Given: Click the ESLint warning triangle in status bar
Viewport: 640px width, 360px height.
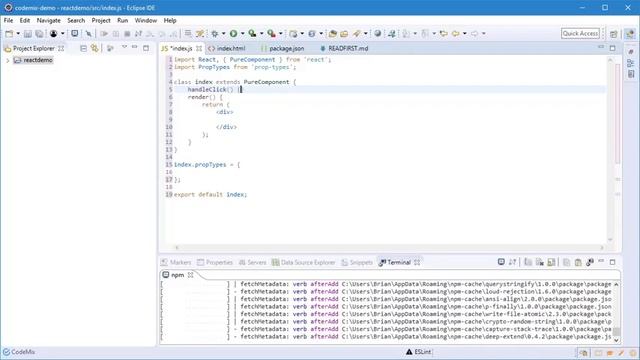Looking at the screenshot, I should coord(409,352).
